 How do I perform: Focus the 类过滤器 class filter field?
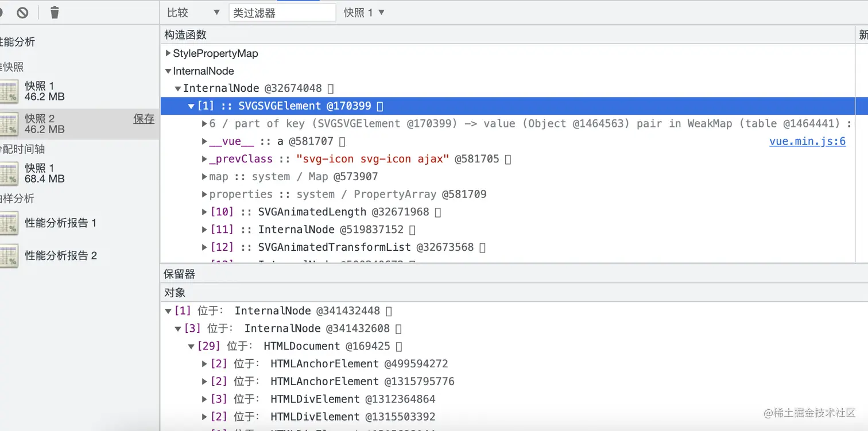(282, 13)
